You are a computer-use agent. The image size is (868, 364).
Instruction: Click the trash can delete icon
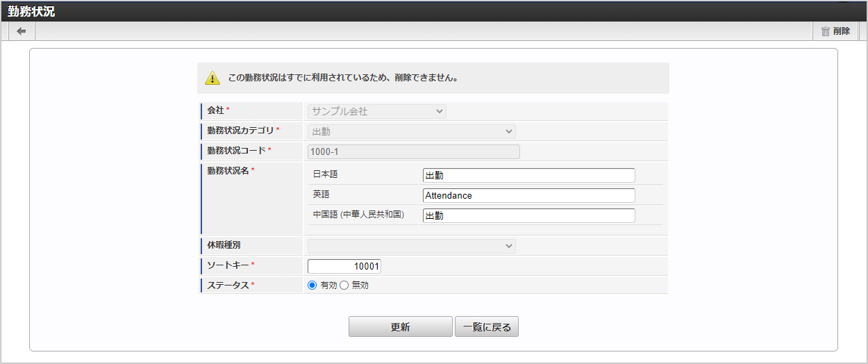[825, 31]
